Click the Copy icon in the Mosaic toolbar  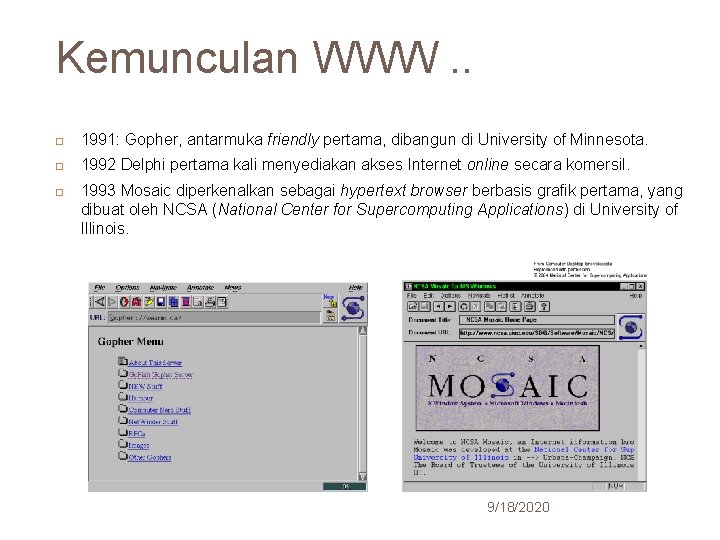tap(490, 307)
